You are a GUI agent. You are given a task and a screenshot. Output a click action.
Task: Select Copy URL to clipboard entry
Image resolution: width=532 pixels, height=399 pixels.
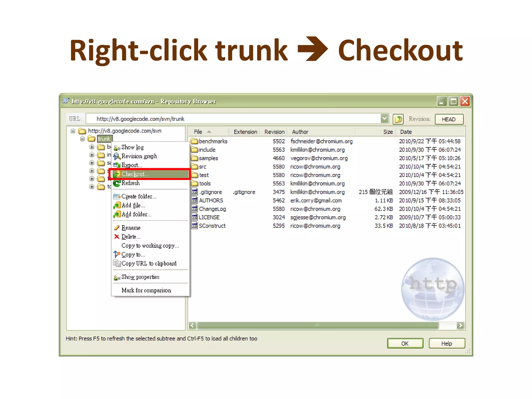point(151,263)
